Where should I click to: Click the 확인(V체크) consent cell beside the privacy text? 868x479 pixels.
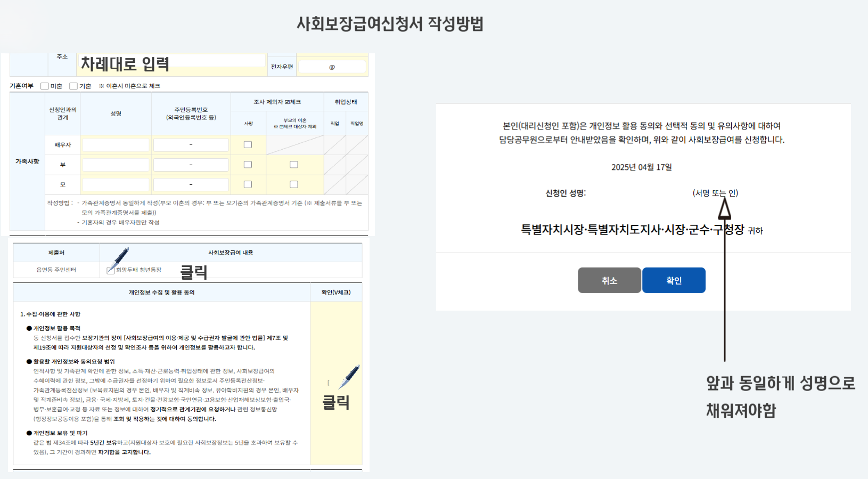click(336, 383)
